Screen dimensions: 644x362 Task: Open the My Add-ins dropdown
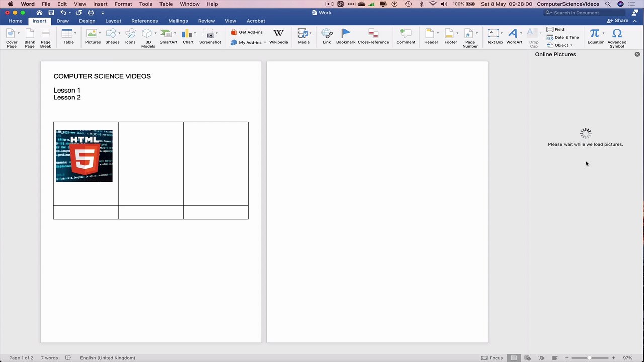click(x=265, y=42)
